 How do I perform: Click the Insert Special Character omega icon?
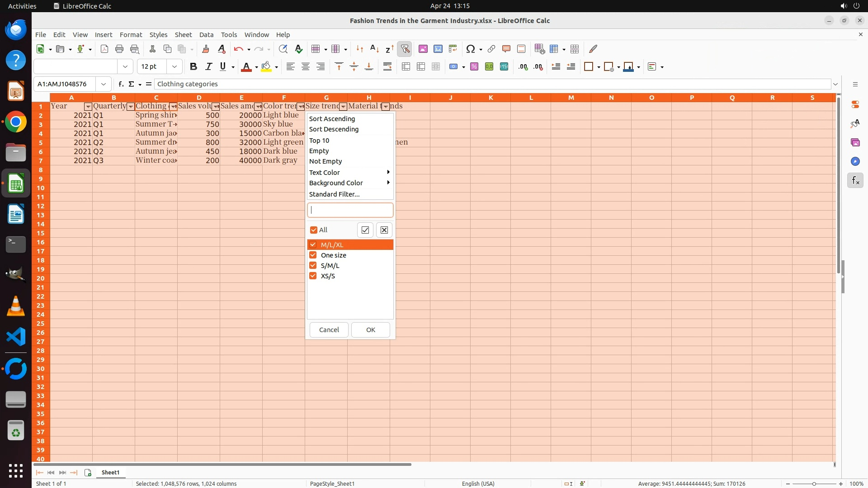470,49
